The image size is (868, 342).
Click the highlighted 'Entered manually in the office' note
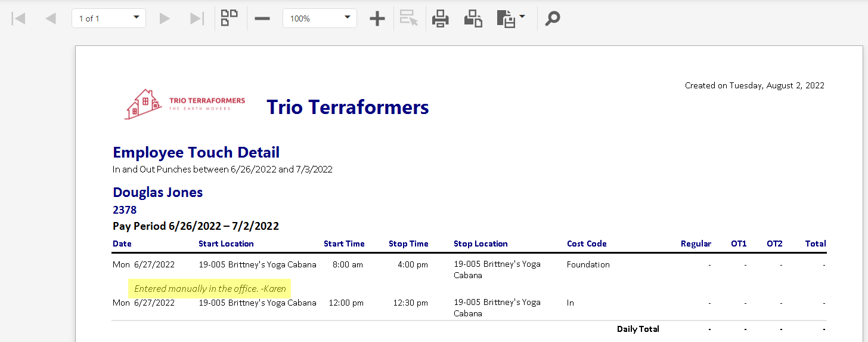click(x=210, y=289)
